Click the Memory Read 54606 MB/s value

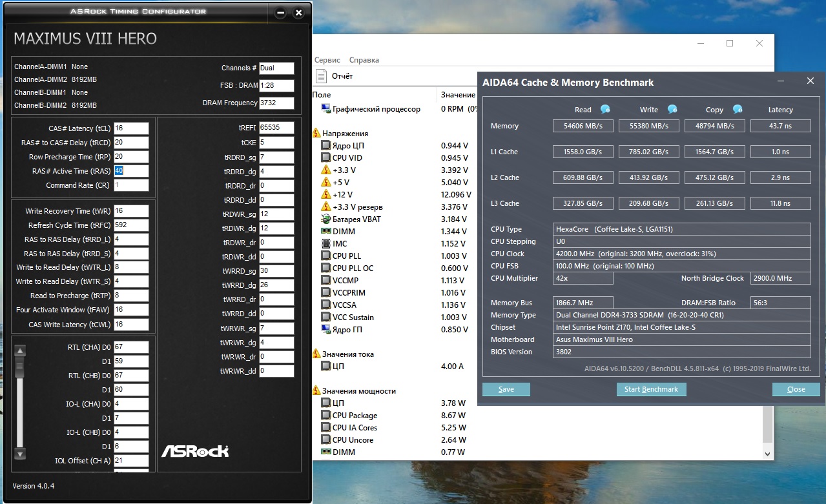(x=583, y=126)
